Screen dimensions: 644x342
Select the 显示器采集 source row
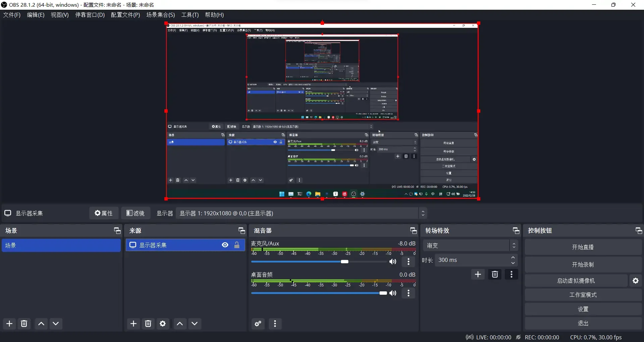(x=185, y=245)
